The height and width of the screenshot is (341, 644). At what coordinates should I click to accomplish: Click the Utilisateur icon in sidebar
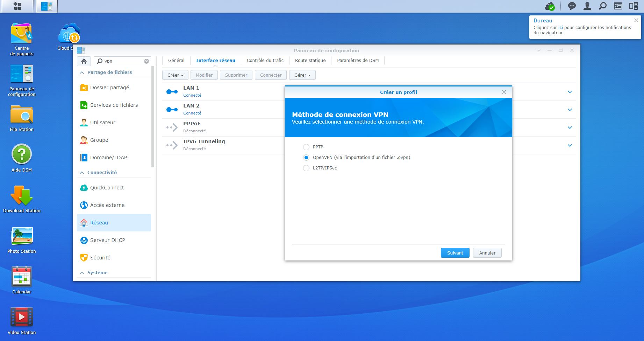click(x=84, y=123)
